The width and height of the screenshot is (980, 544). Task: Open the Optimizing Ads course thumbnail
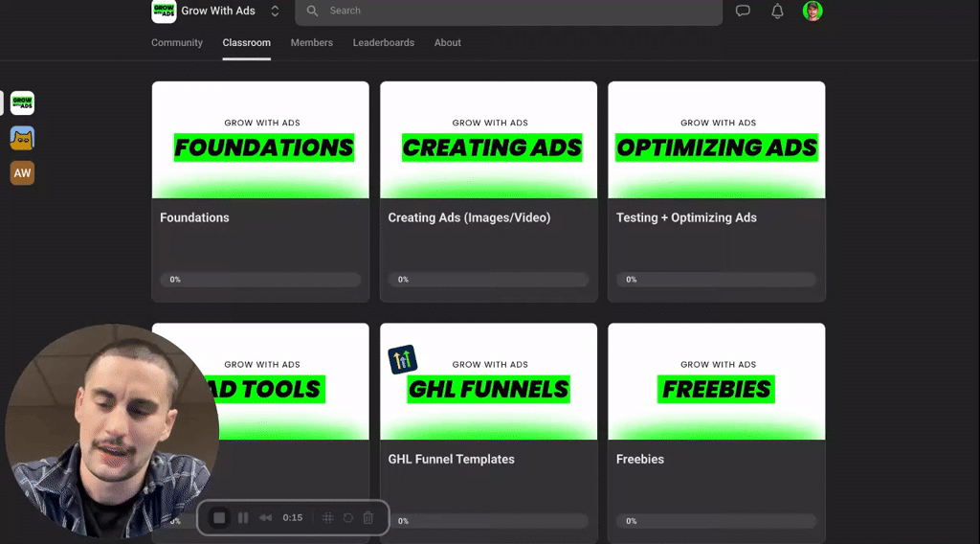(717, 140)
